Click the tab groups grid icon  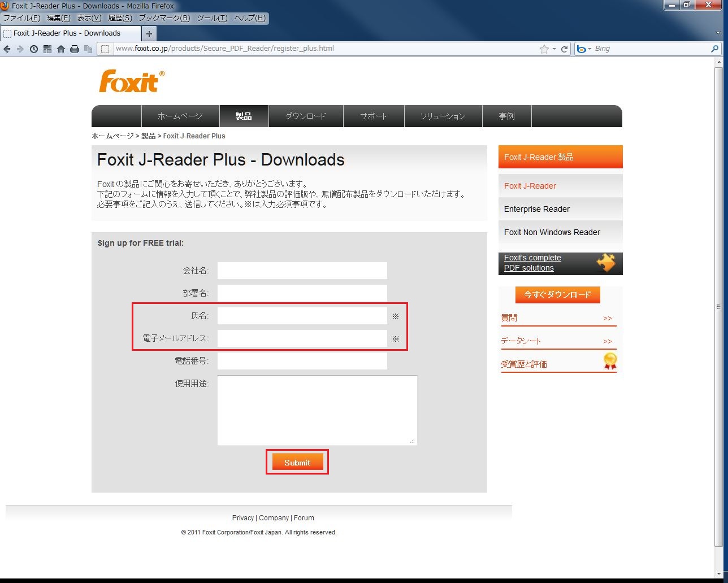pyautogui.click(x=47, y=49)
